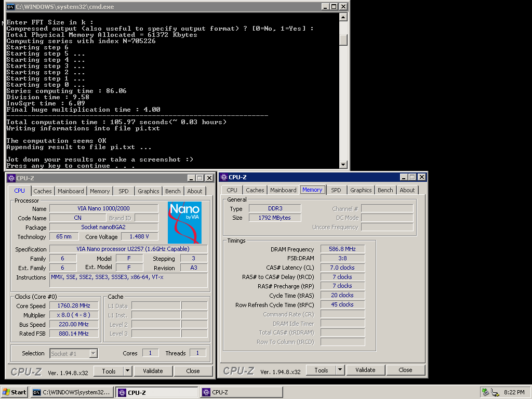
Task: Click Package value Socket nanoBGA2
Action: [x=104, y=227]
